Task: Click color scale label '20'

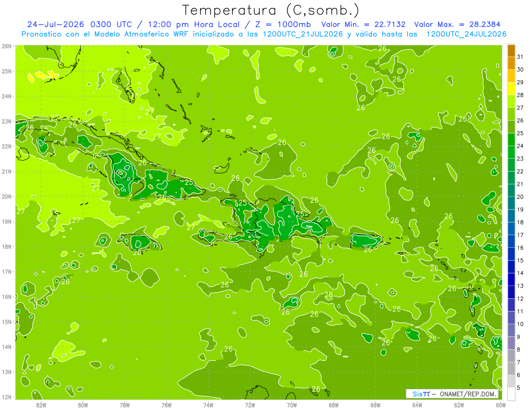Action: click(x=520, y=197)
